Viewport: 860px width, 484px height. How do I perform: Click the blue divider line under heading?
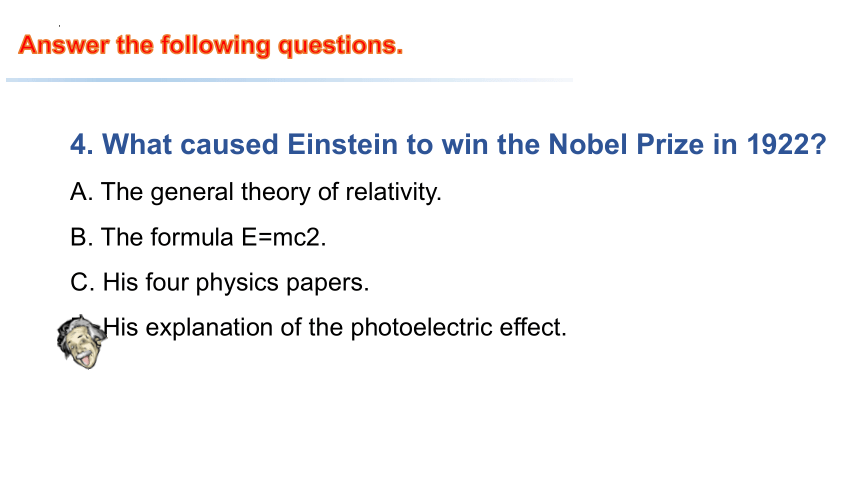pyautogui.click(x=289, y=80)
